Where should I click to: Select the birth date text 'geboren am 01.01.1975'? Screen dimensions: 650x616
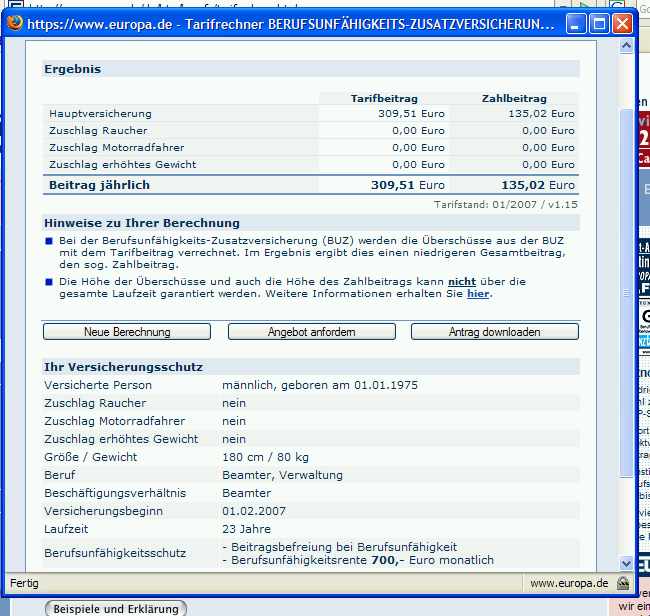click(x=349, y=386)
